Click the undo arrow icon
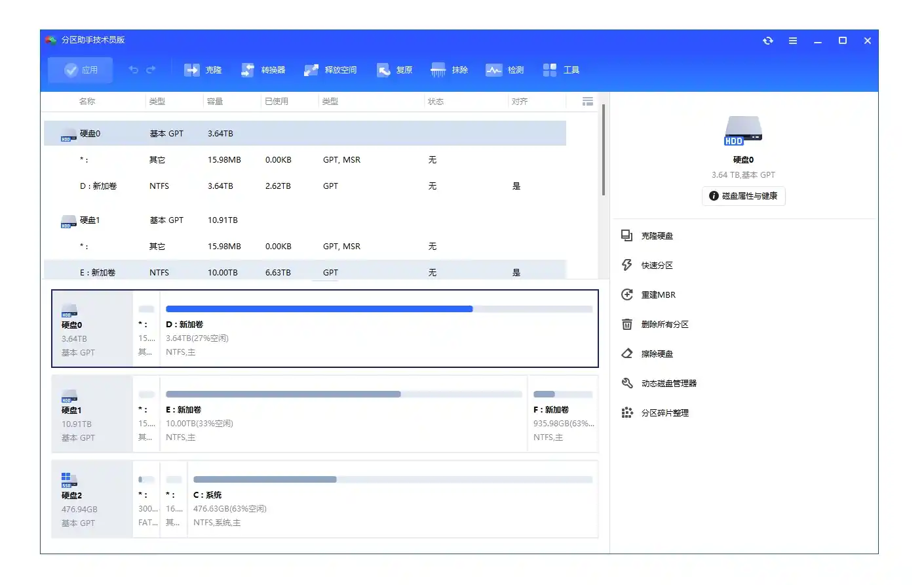 tap(133, 70)
